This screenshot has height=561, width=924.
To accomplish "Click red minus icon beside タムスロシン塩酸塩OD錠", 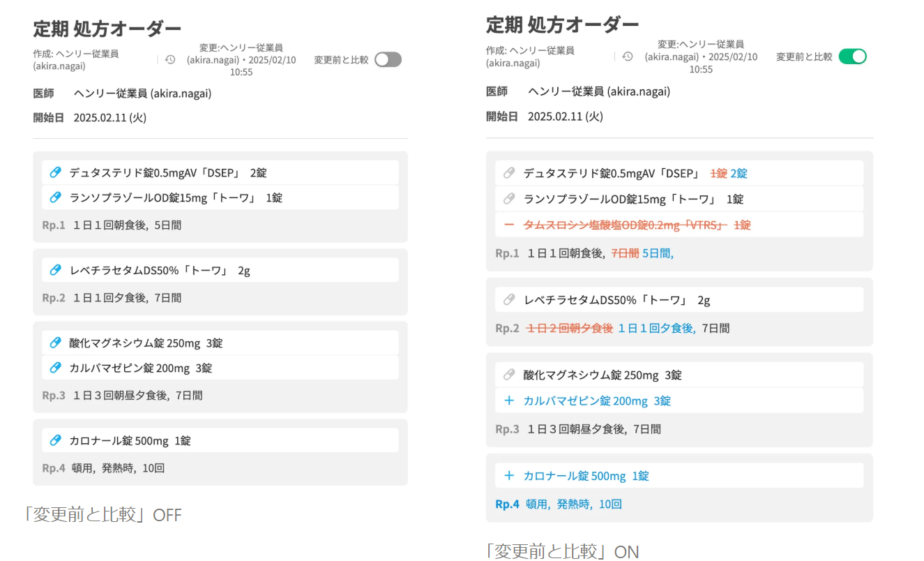I will coord(509,225).
